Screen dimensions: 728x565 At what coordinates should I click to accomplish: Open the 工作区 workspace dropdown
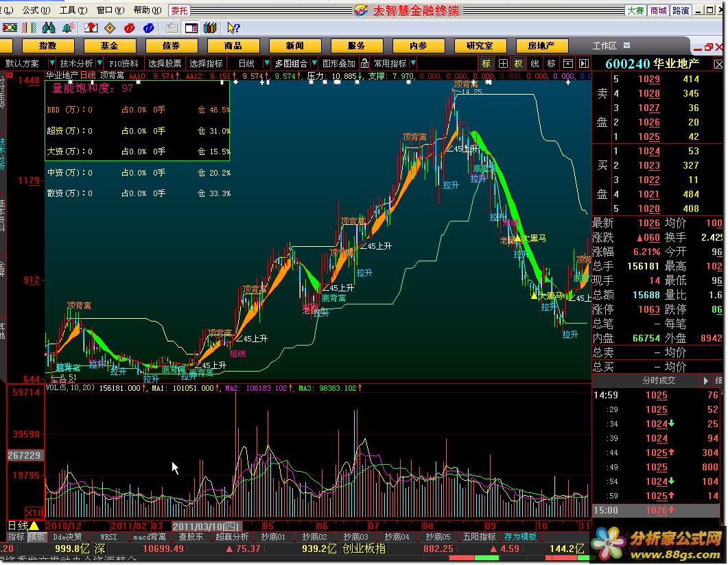tap(626, 45)
